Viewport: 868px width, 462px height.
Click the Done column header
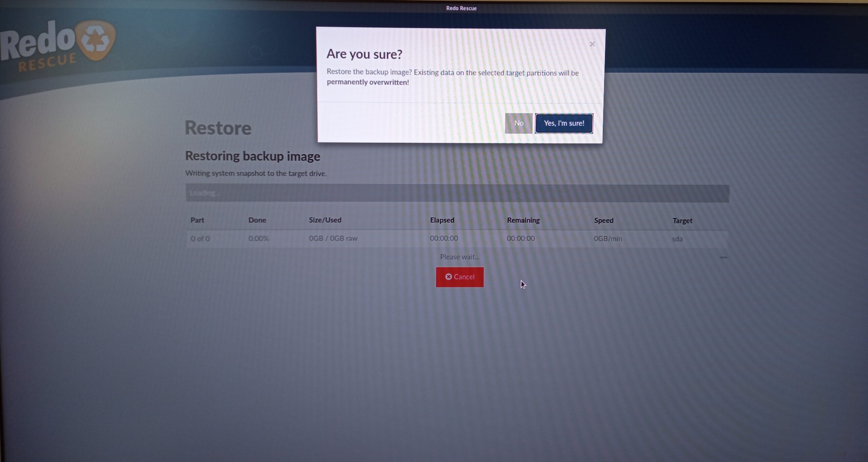(257, 220)
